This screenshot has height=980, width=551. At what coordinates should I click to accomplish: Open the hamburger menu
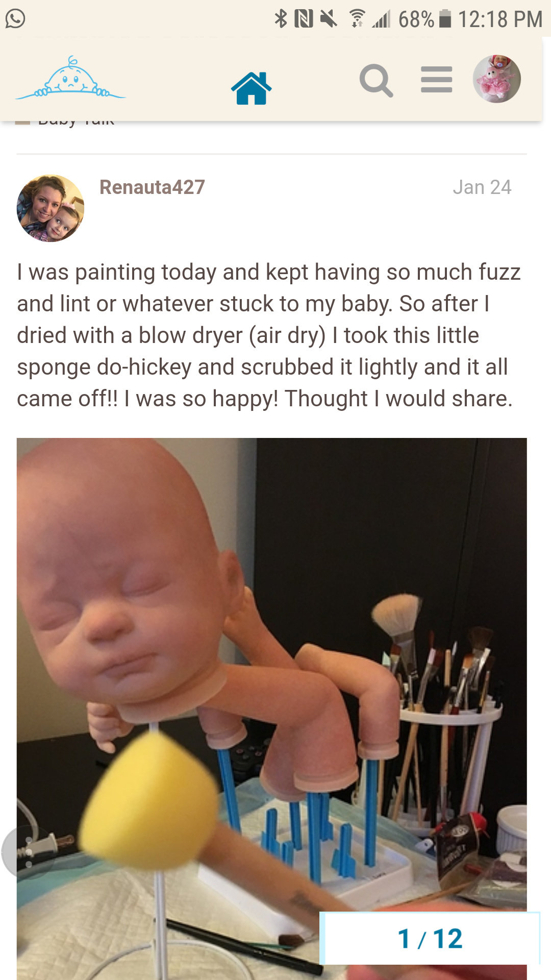click(437, 80)
